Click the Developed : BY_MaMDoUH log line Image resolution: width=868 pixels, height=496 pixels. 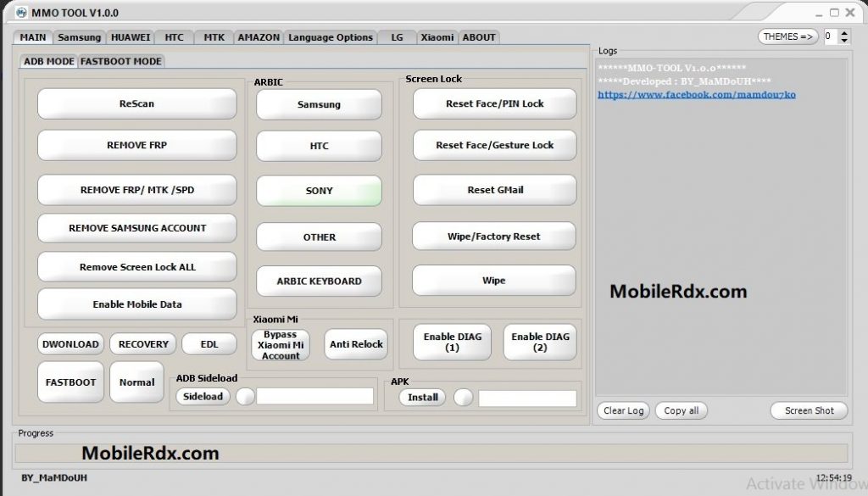684,81
